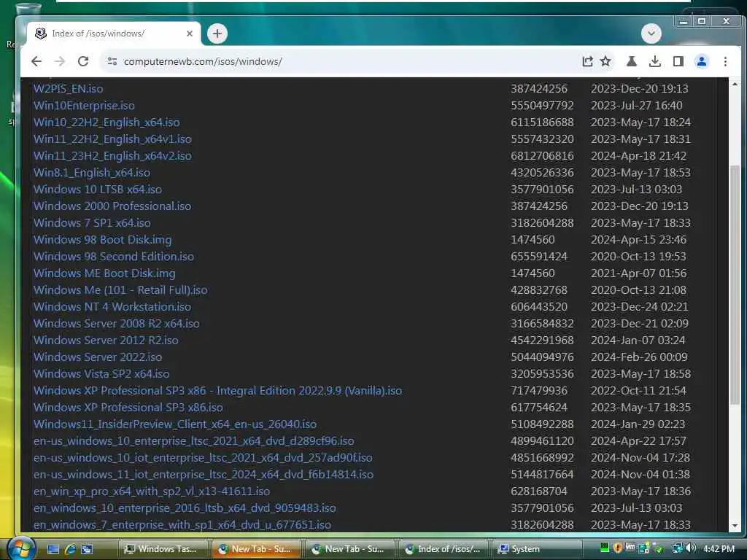Open the Chrome Labs flask icon
The width and height of the screenshot is (747, 560).
[x=632, y=61]
